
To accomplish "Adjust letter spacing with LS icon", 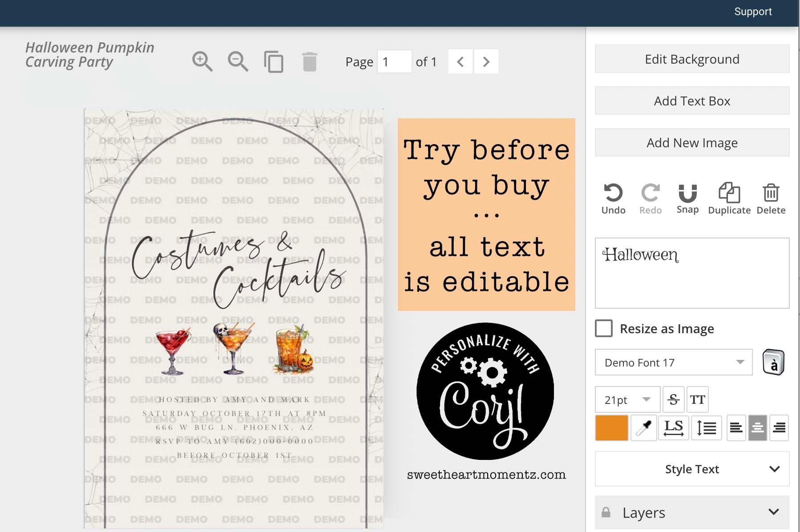I will point(674,428).
